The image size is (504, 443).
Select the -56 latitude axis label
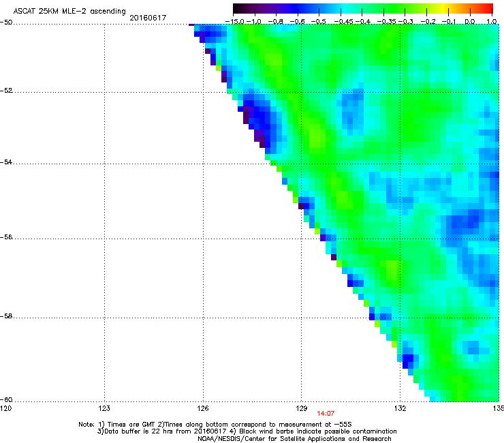tap(6, 236)
